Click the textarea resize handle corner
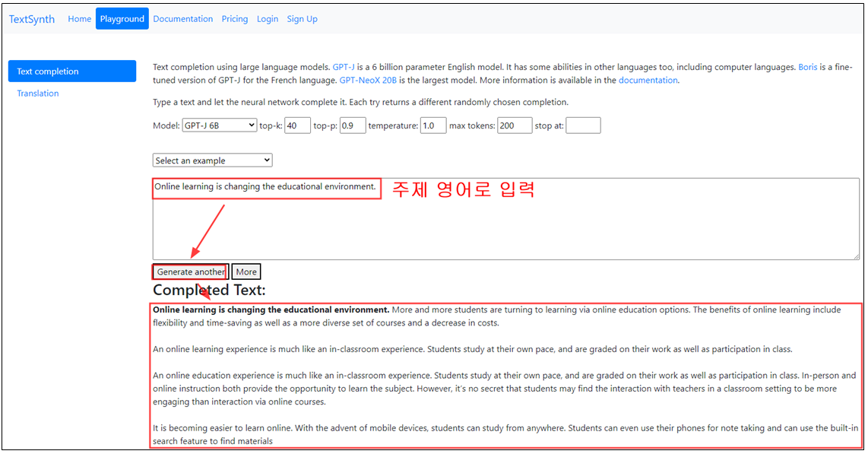This screenshot has height=454, width=868. tap(856, 256)
